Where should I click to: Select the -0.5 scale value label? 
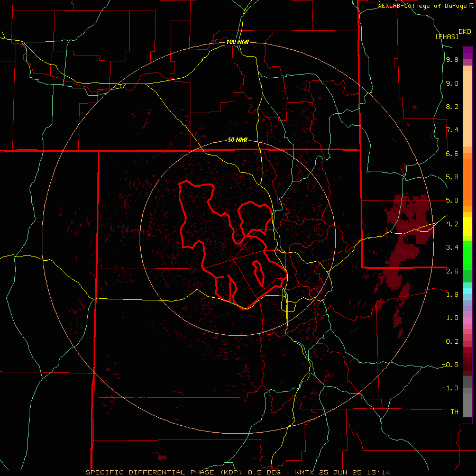(450, 365)
